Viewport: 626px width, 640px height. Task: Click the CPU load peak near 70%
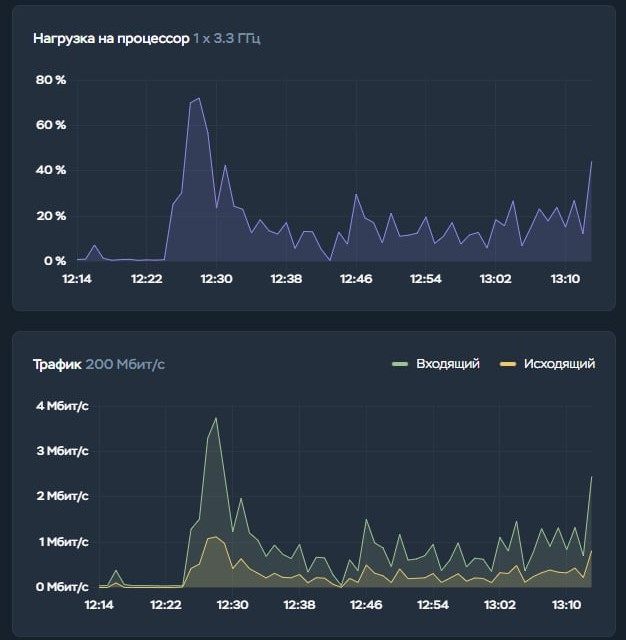[198, 99]
